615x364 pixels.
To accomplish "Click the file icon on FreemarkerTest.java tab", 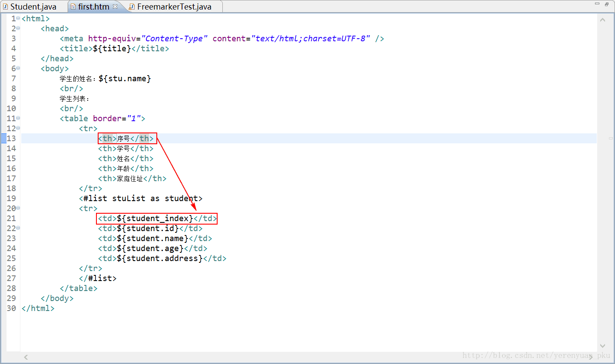I will tap(132, 7).
